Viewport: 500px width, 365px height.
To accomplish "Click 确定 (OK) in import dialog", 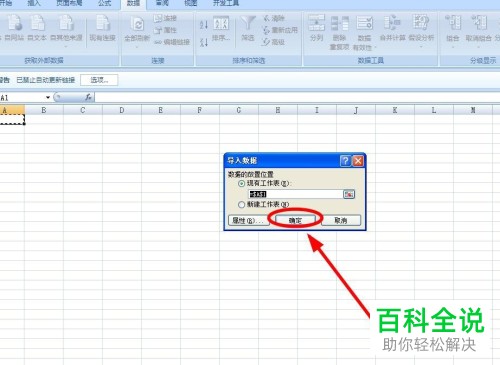I will click(x=295, y=220).
